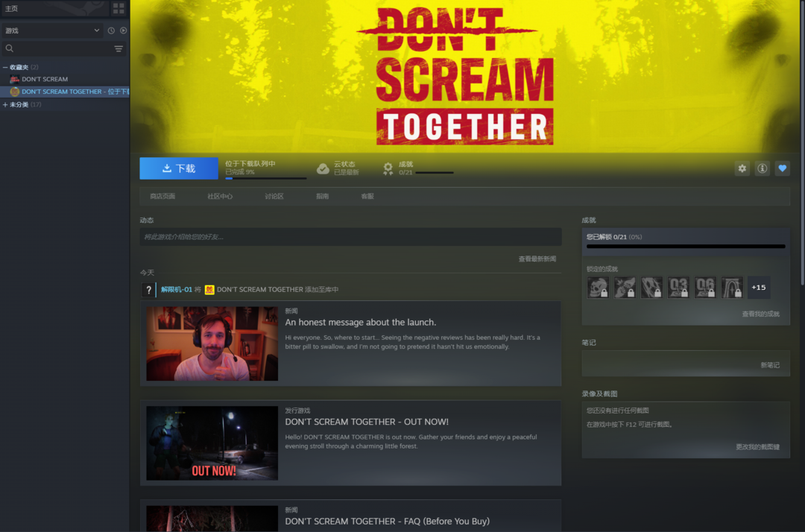
Task: Click the game info icon
Action: point(762,168)
